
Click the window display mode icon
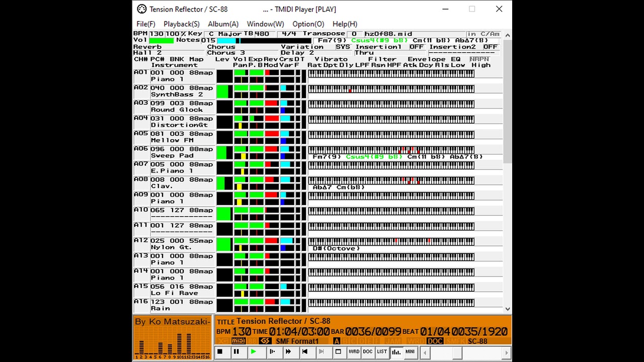click(338, 352)
